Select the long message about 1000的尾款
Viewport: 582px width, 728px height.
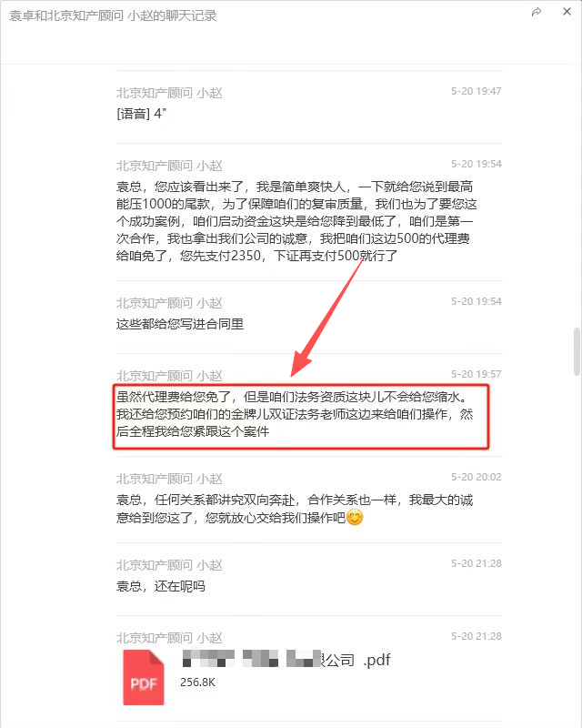coord(296,221)
